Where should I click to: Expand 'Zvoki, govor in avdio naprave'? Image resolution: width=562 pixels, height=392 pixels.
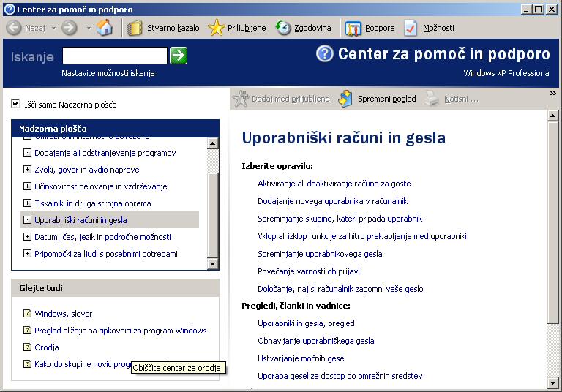28,170
